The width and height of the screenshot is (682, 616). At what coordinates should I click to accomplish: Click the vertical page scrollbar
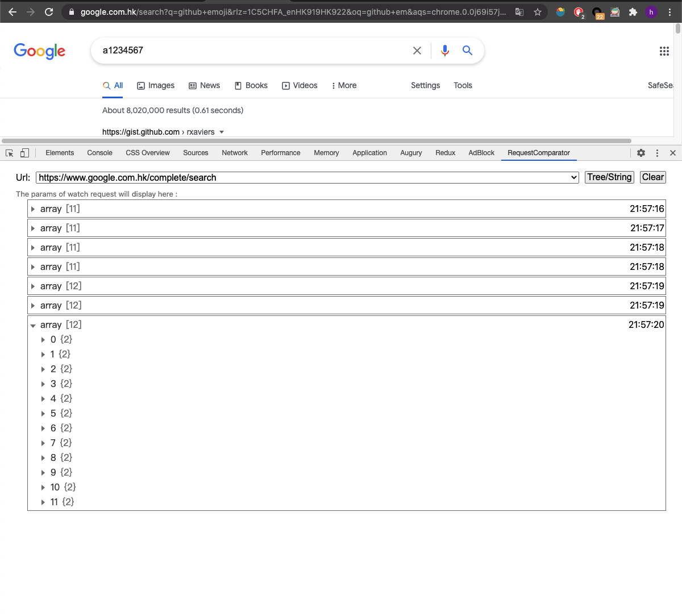pyautogui.click(x=678, y=28)
